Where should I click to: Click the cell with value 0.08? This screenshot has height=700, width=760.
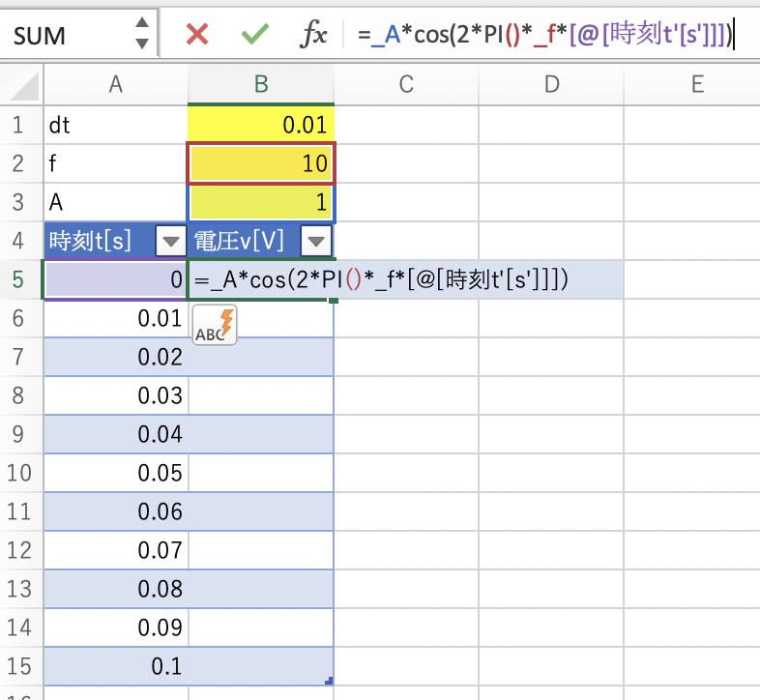coord(116,589)
